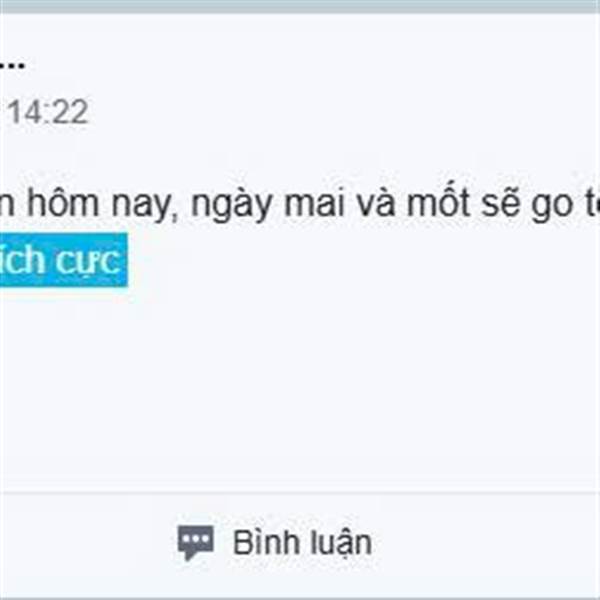Click the word "nay," in the post
This screenshot has height=600, width=600.
point(145,206)
